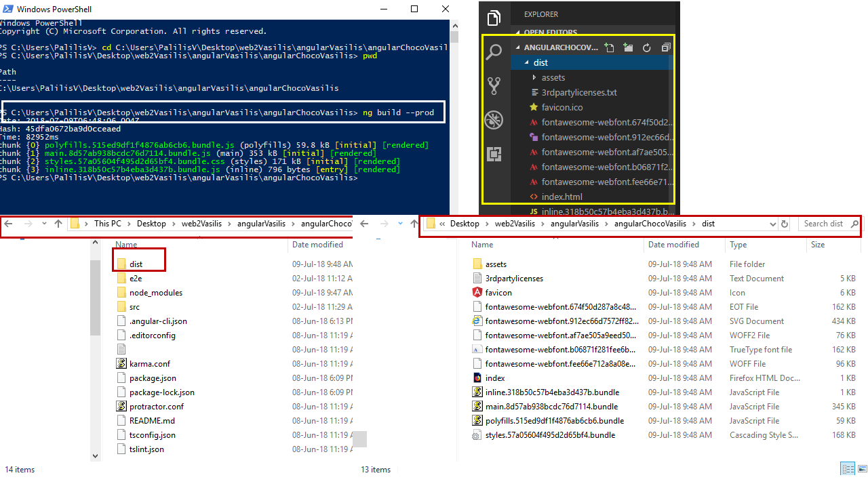Open the VS Code Debug bug icon
Screen dimensions: 868x488
point(494,121)
